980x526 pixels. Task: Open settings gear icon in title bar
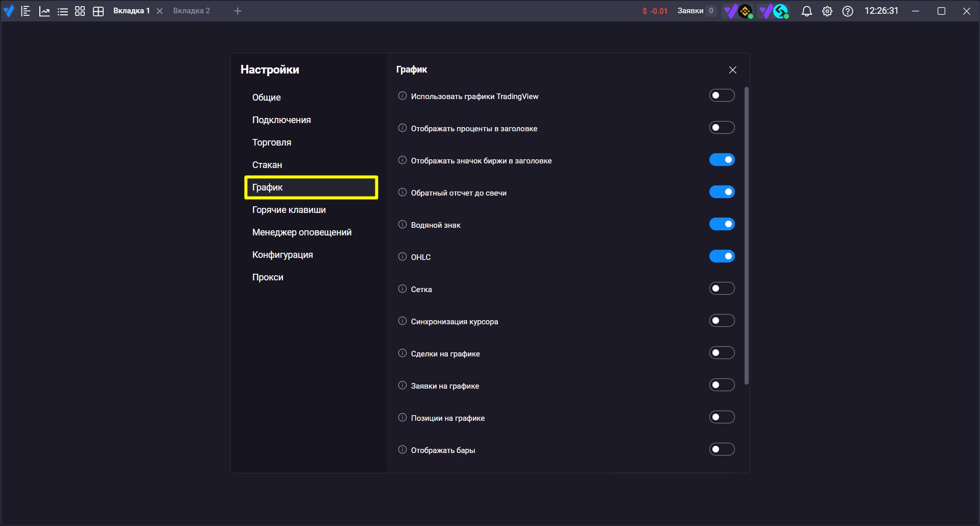click(827, 11)
